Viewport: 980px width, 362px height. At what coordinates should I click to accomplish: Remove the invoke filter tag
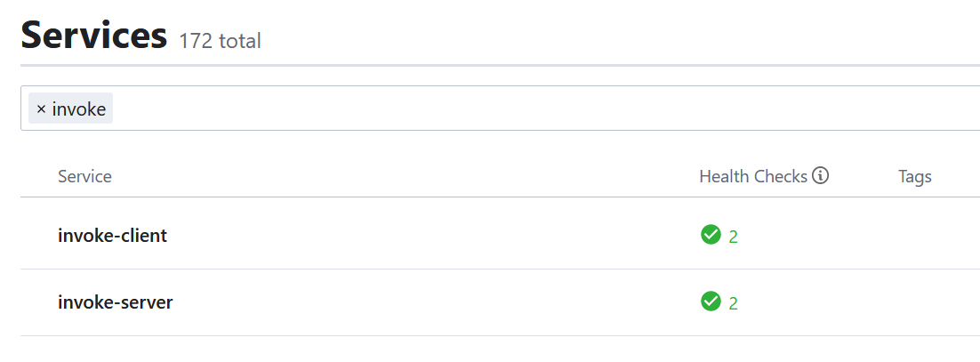point(41,109)
